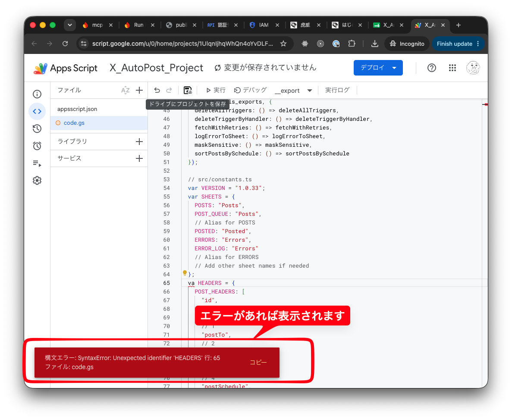Click the ファイル files header

[69, 90]
